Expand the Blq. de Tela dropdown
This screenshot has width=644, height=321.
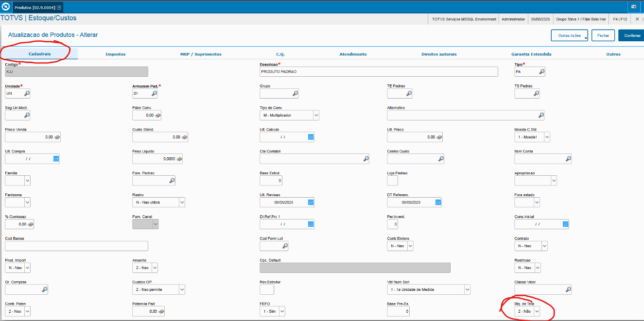tap(537, 311)
